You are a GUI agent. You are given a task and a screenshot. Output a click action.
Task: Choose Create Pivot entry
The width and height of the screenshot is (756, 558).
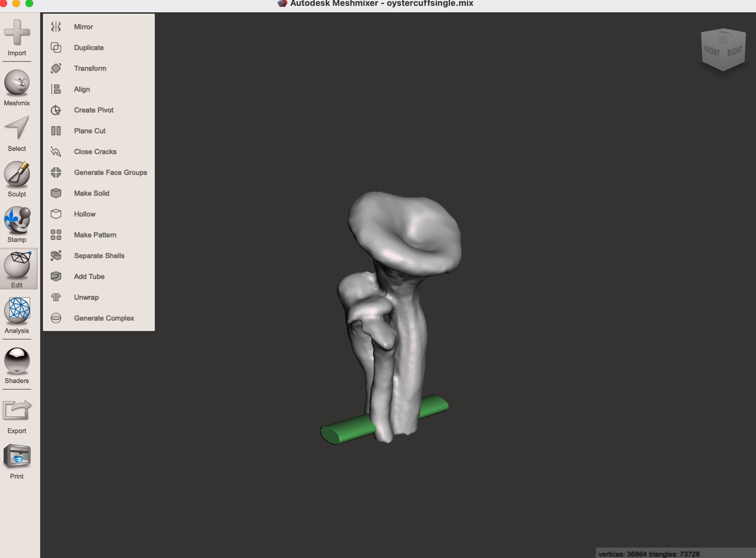94,110
